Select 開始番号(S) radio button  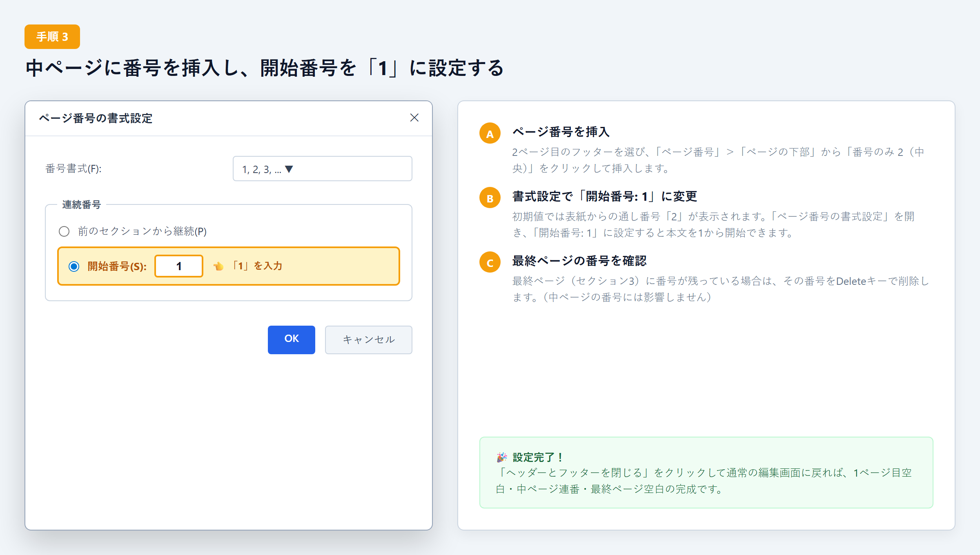click(x=74, y=266)
